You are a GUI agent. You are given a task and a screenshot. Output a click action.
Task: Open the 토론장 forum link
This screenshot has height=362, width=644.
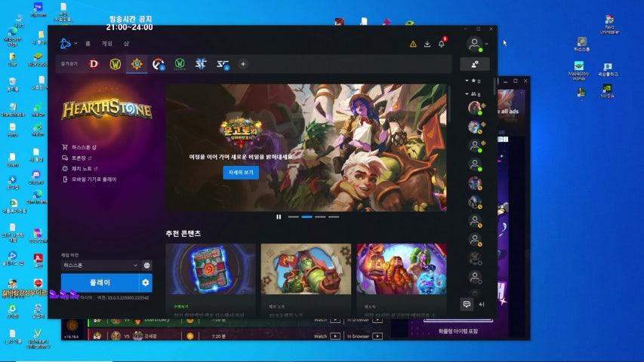click(x=79, y=158)
